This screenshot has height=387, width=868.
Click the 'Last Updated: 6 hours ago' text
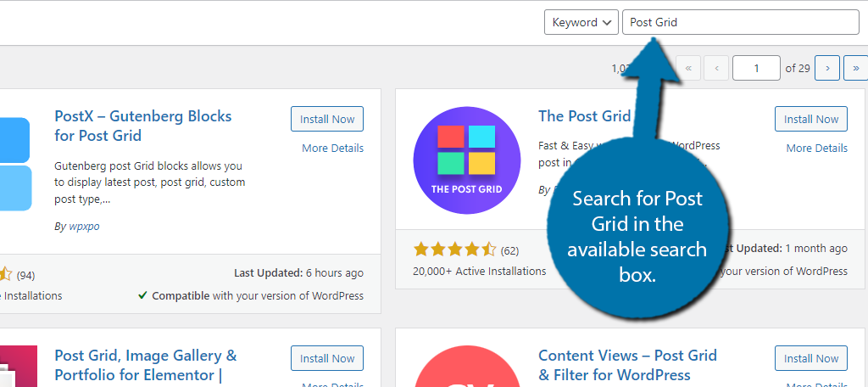coord(299,272)
